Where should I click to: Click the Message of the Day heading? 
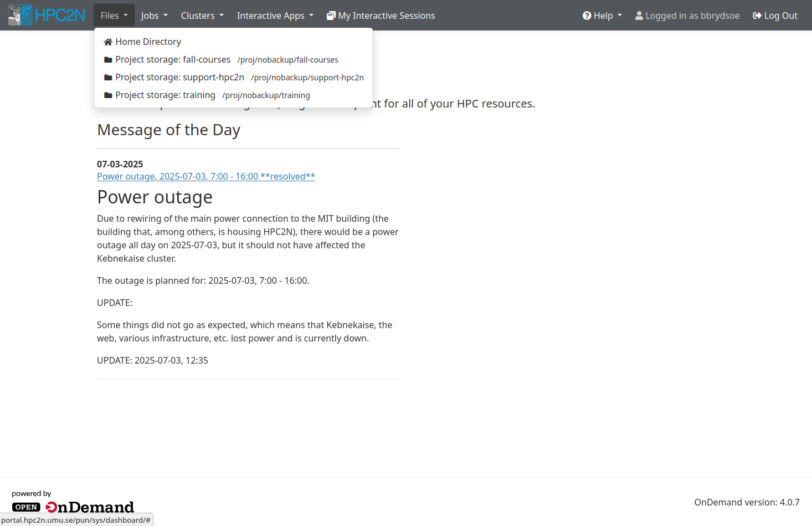click(169, 130)
